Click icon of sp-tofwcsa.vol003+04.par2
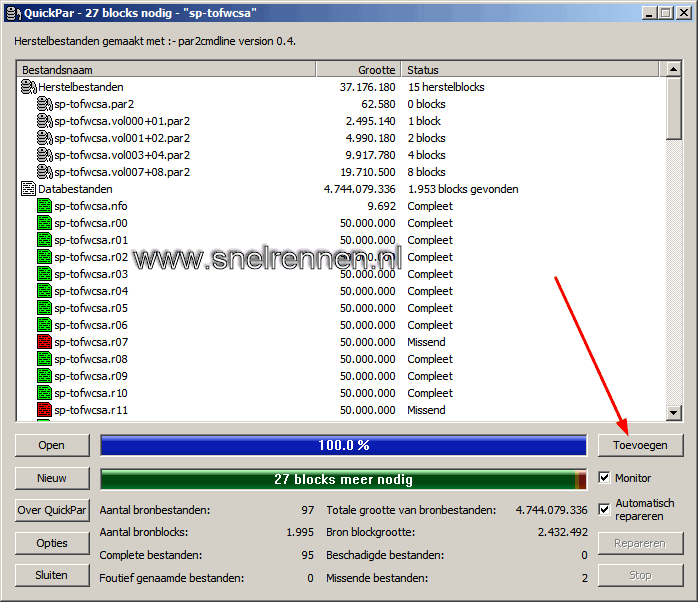Screen dimensions: 698x602 point(45,155)
